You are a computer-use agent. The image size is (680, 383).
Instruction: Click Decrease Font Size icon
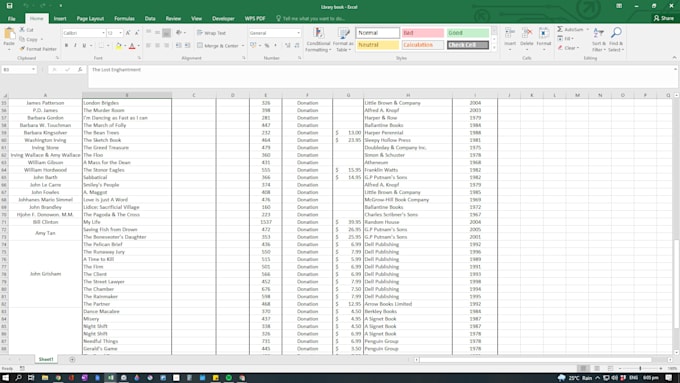[137, 33]
